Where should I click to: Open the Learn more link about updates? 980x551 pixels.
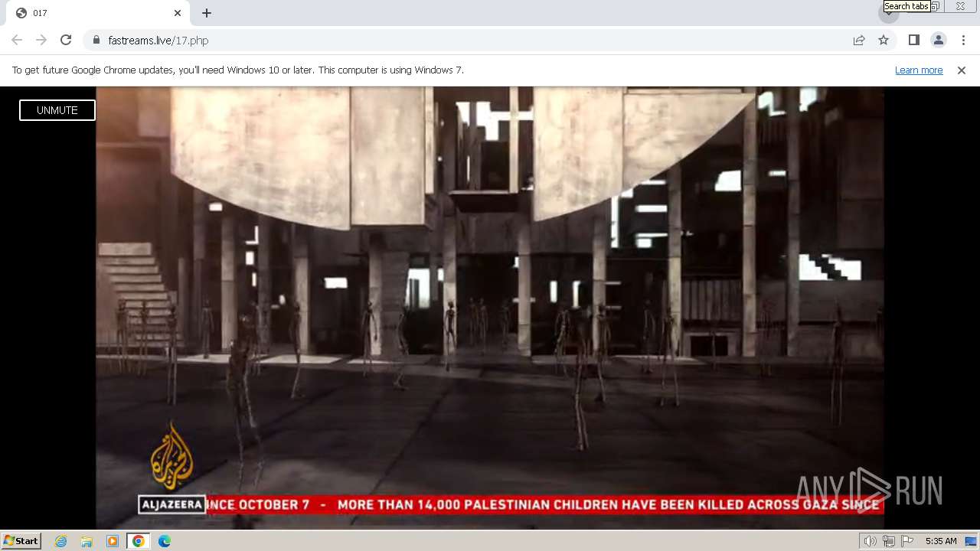point(919,70)
